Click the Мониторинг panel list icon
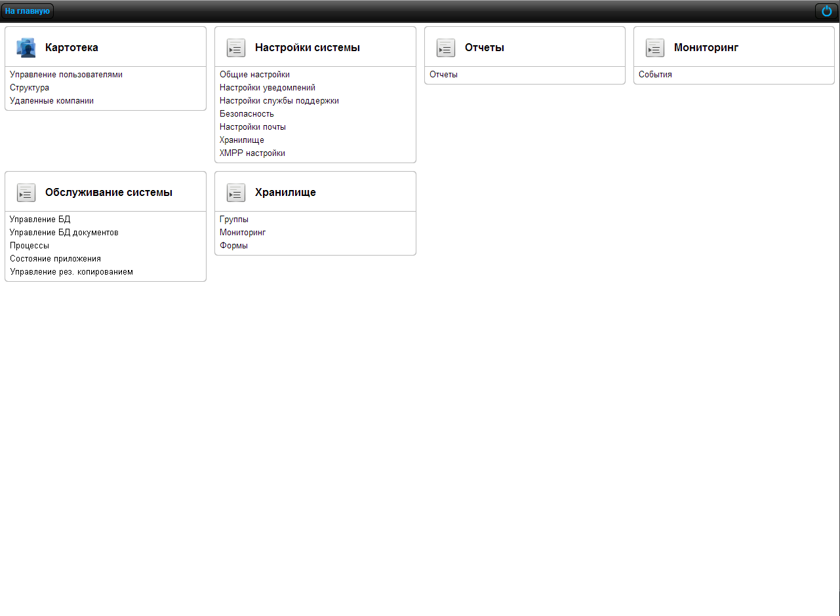840x616 pixels. coord(655,48)
